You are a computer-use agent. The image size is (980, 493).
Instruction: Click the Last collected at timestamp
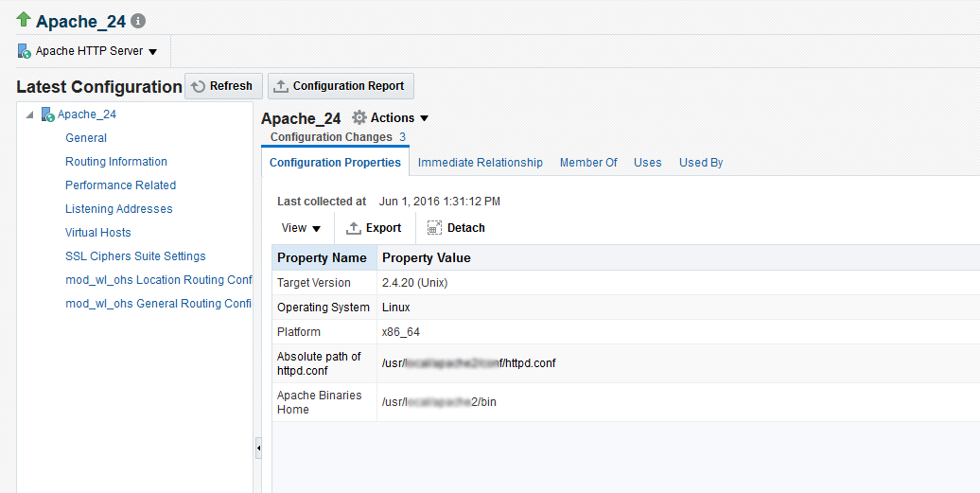[x=439, y=202]
